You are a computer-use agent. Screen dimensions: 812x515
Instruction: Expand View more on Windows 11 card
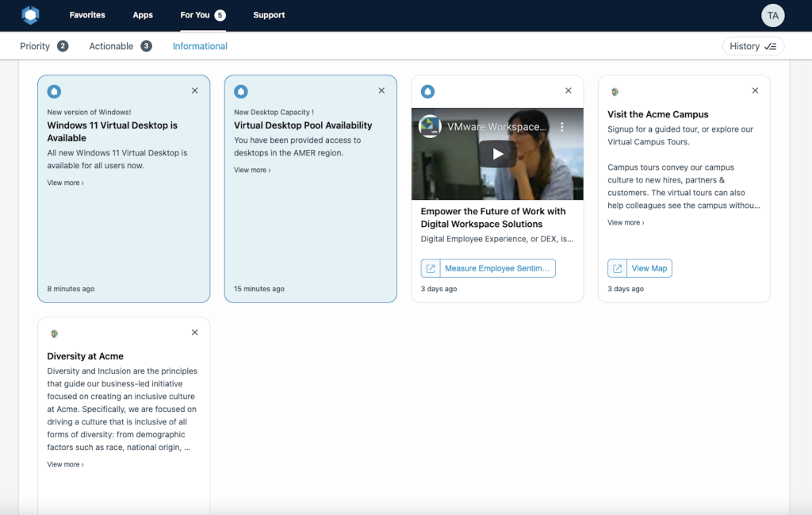point(65,183)
